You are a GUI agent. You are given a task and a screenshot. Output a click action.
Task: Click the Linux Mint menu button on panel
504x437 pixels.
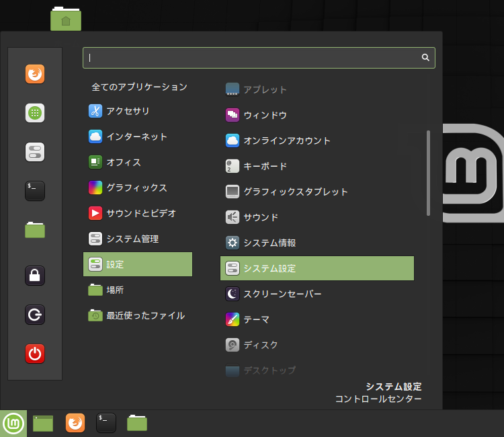13,423
